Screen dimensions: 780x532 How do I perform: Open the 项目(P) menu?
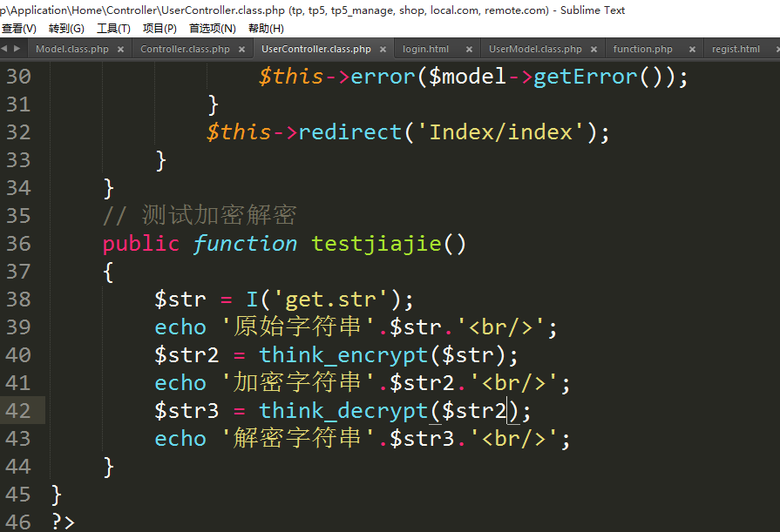click(159, 29)
